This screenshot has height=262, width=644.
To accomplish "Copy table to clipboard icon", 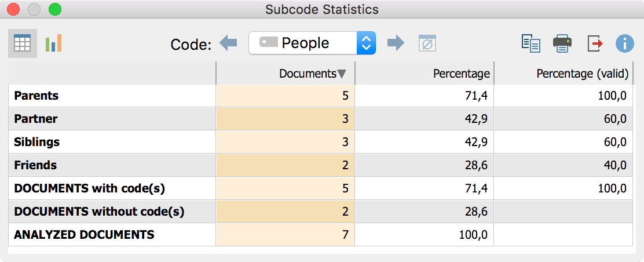I will click(x=530, y=43).
